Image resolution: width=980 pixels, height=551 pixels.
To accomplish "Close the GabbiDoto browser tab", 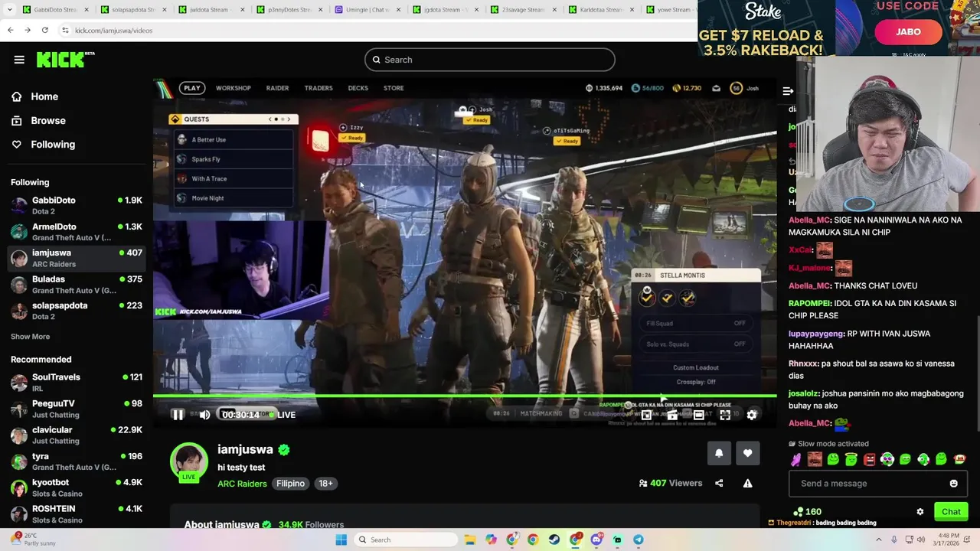I will (87, 9).
